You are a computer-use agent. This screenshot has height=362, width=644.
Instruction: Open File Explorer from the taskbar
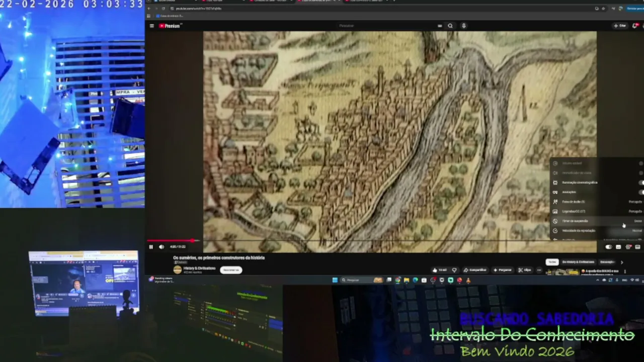pyautogui.click(x=406, y=280)
